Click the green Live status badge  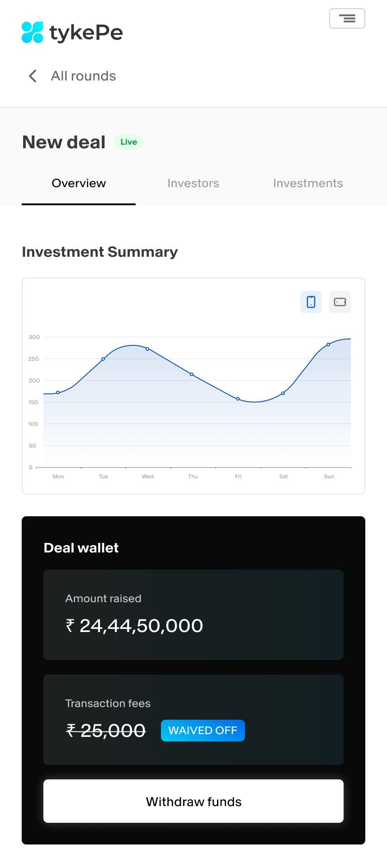[128, 142]
